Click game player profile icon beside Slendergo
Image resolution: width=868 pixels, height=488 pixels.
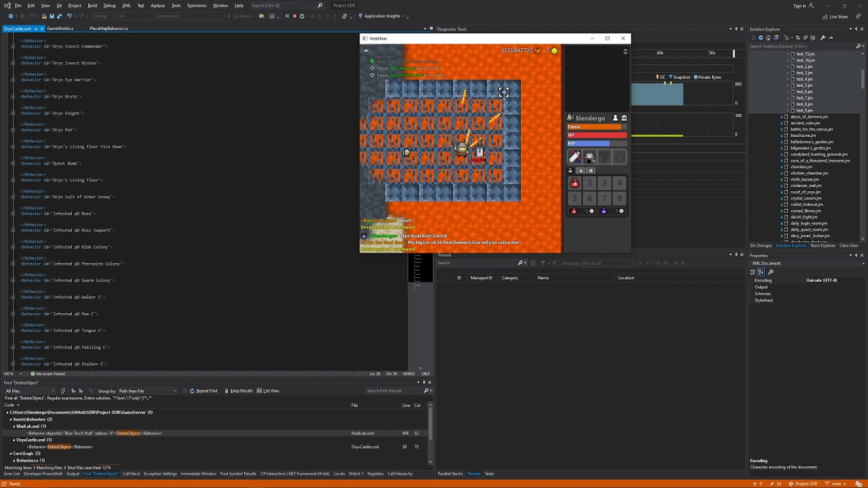coord(615,118)
